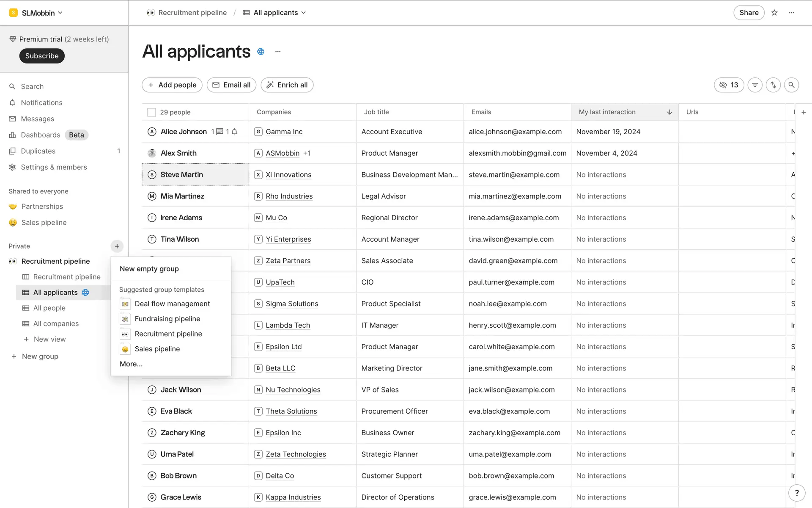Viewport: 812px width, 508px height.
Task: Click the Notifications bell in sidebar
Action: pos(12,103)
